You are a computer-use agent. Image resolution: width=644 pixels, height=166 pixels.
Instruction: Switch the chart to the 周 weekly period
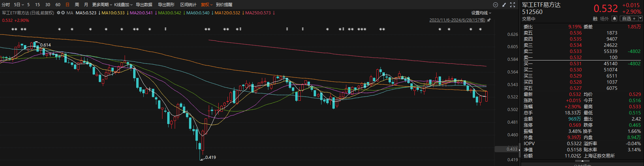(77, 5)
